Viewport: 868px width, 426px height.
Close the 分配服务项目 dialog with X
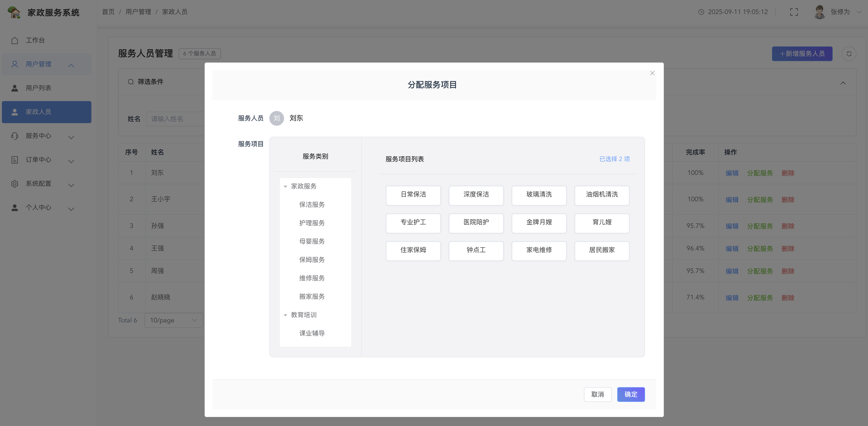tap(652, 73)
